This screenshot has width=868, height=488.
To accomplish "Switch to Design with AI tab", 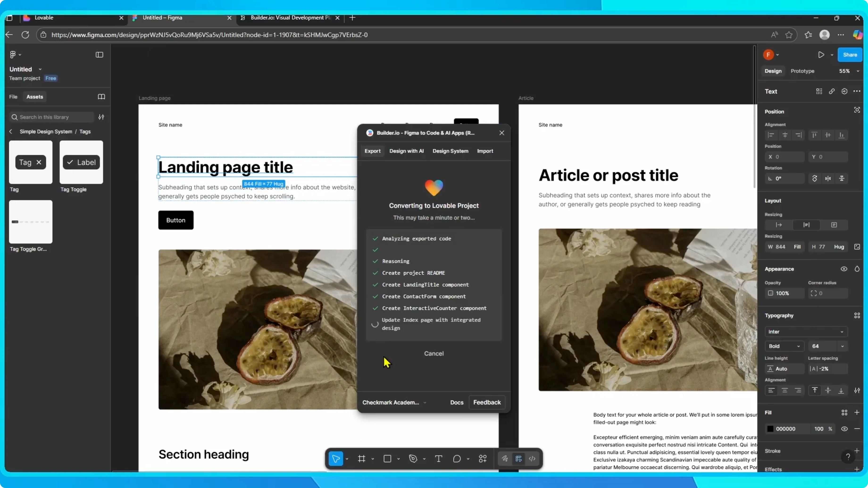I will click(406, 151).
